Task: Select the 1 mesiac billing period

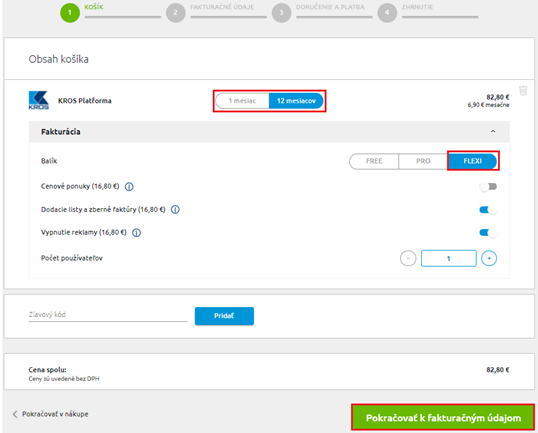Action: [x=242, y=101]
